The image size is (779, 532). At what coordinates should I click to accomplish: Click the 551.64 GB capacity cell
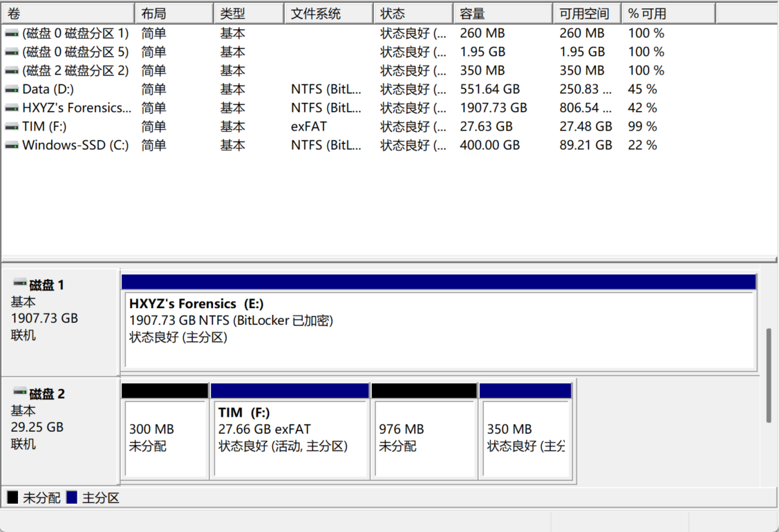pyautogui.click(x=490, y=89)
